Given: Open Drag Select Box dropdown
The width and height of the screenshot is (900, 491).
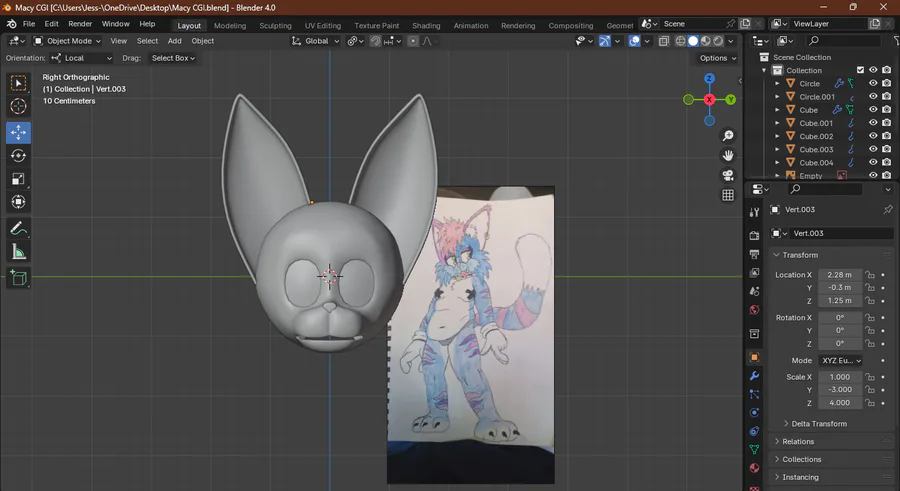Looking at the screenshot, I should pyautogui.click(x=173, y=58).
